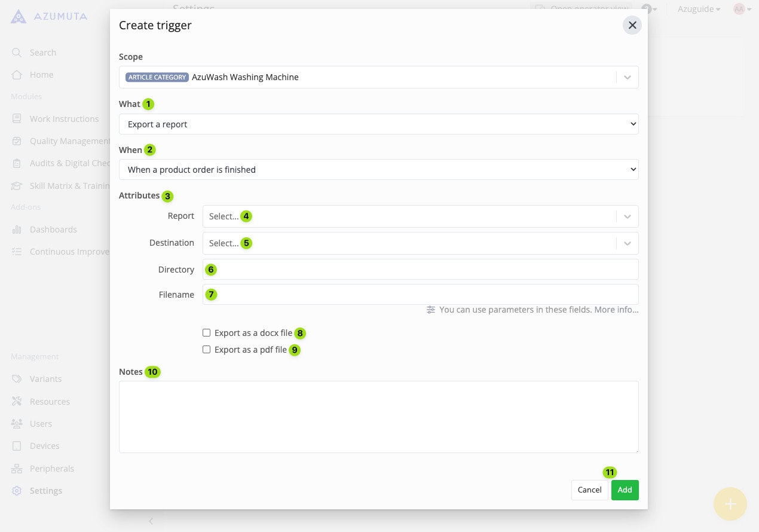This screenshot has width=759, height=532.
Task: Click the Users people icon
Action: click(17, 424)
